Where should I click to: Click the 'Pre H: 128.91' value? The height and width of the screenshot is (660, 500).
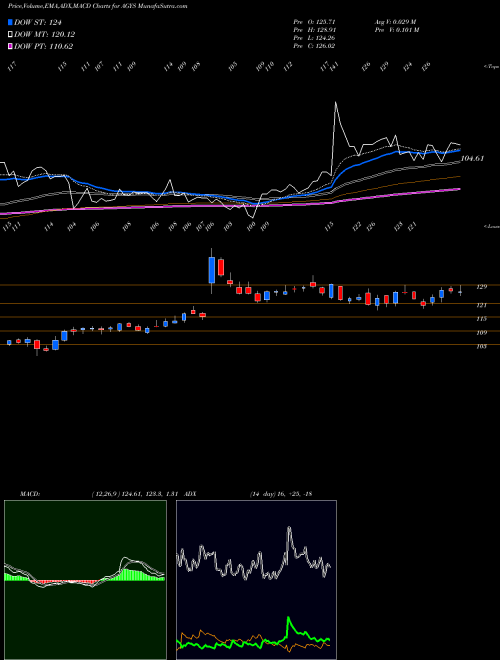point(314,30)
